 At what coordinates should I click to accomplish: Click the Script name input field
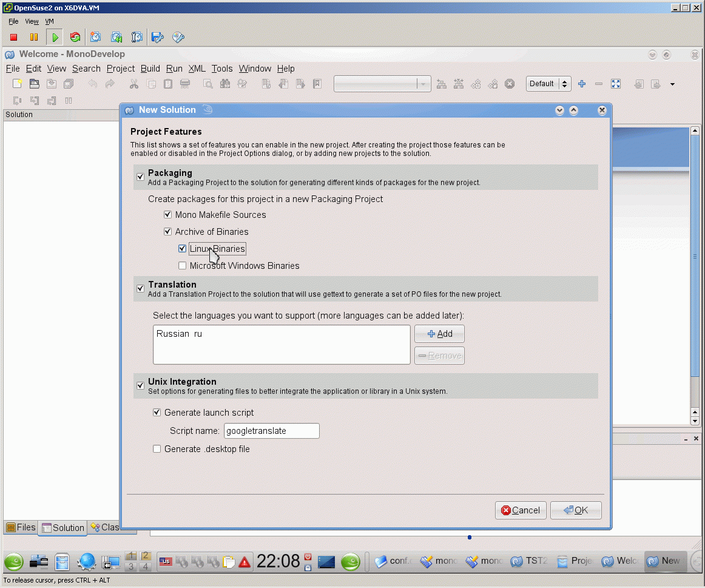(272, 431)
